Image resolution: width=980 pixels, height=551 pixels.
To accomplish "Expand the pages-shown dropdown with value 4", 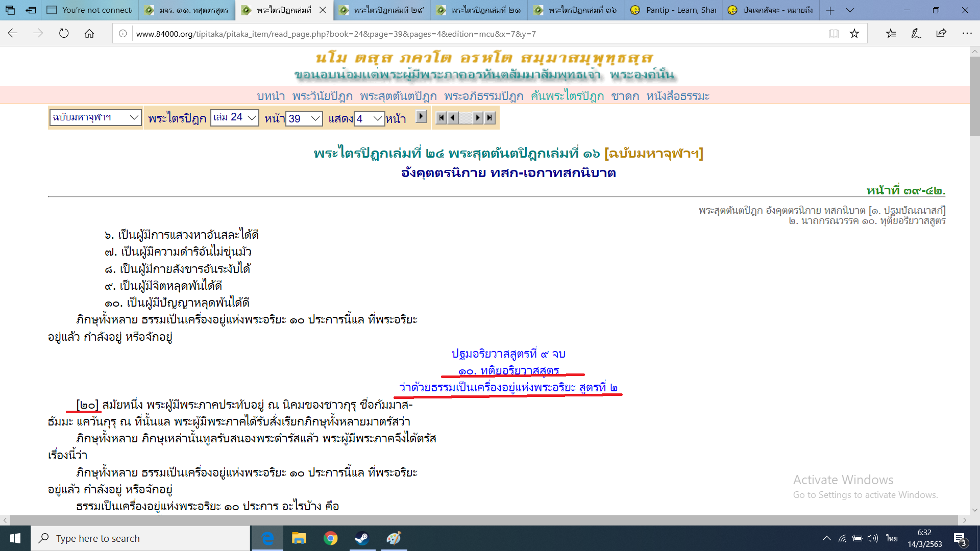I will 369,118.
